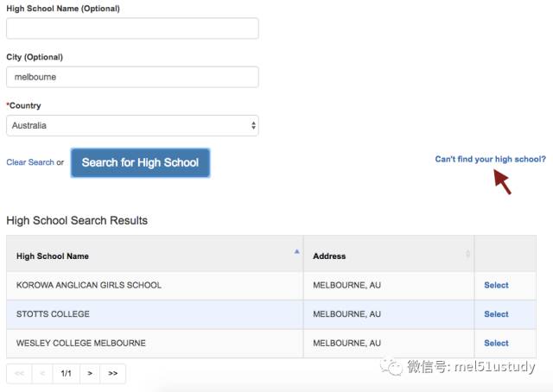This screenshot has width=553, height=392.
Task: Click the Stotts College table row
Action: click(271, 314)
